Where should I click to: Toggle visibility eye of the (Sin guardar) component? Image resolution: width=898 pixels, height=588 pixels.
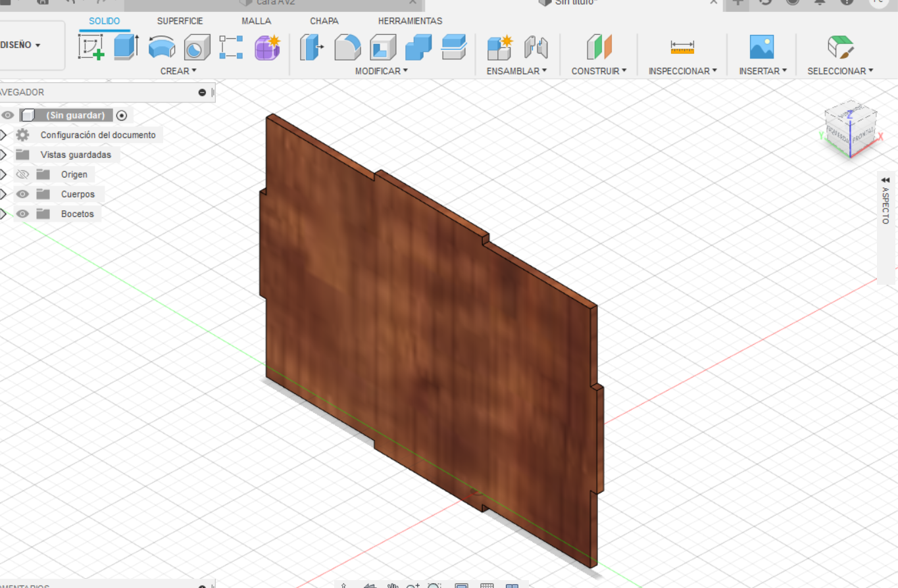[x=7, y=115]
